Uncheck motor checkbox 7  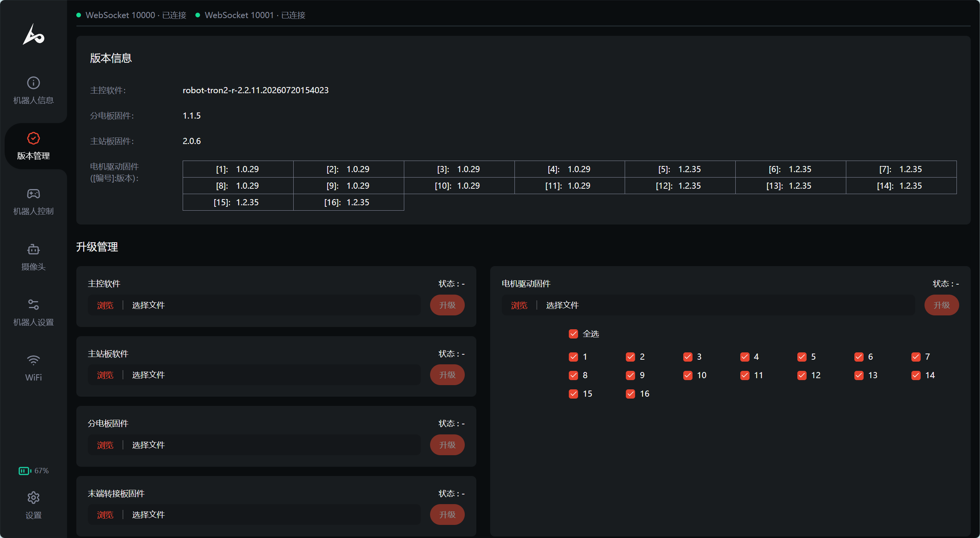click(916, 357)
